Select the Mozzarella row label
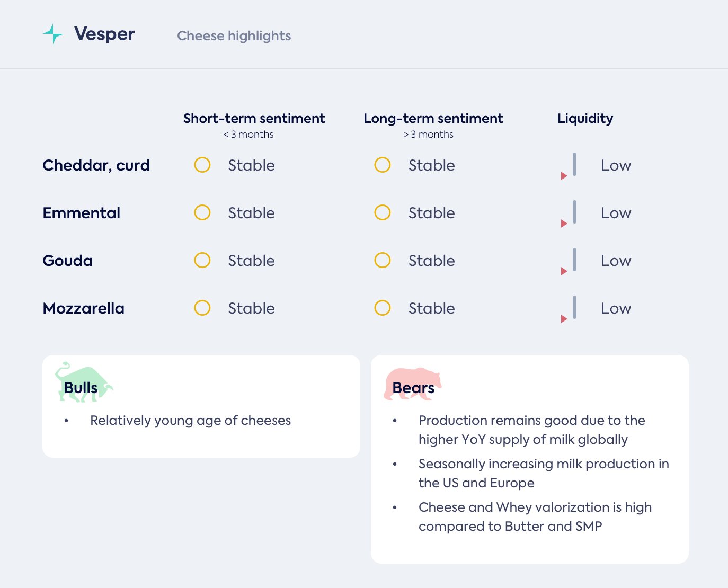728x588 pixels. pyautogui.click(x=83, y=308)
